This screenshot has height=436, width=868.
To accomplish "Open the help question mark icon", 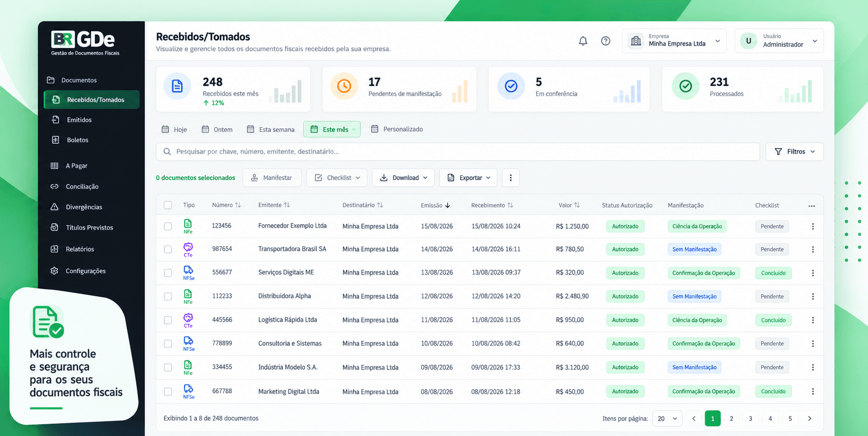I will click(606, 41).
